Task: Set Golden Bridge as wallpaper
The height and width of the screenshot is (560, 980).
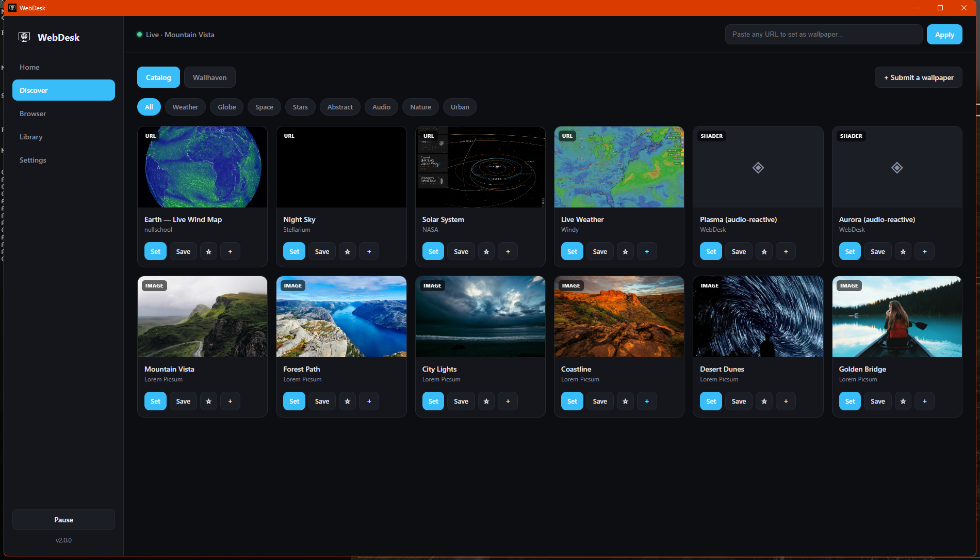Action: click(x=850, y=401)
